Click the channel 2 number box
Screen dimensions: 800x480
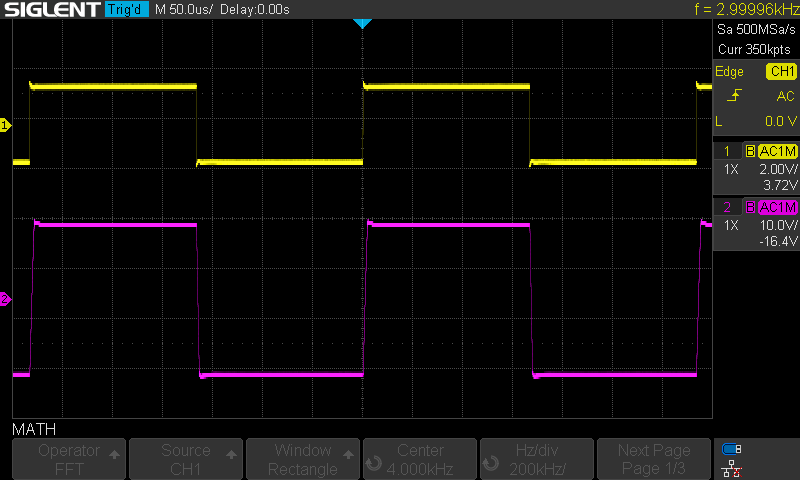pos(727,207)
